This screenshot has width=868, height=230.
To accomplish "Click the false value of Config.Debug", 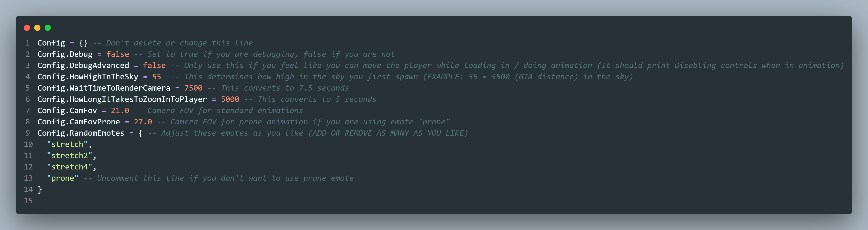I will coord(117,54).
